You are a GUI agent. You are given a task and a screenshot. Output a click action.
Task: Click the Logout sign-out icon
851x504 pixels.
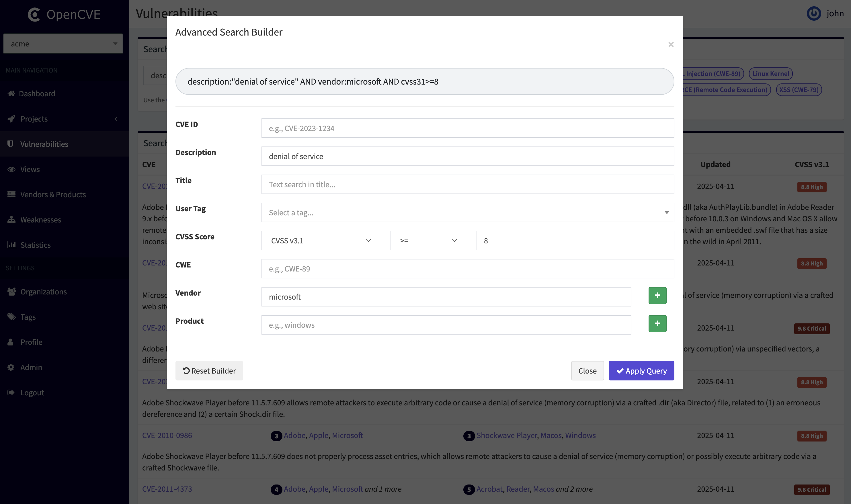point(11,392)
